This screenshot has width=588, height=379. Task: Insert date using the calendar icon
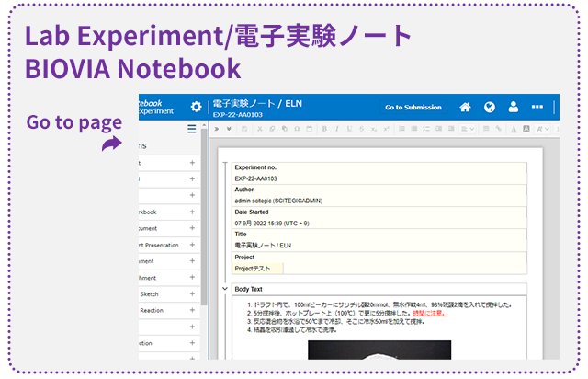(x=309, y=129)
